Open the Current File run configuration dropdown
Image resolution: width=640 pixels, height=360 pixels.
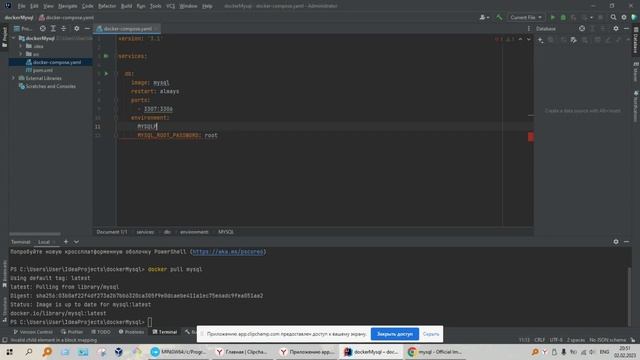526,18
